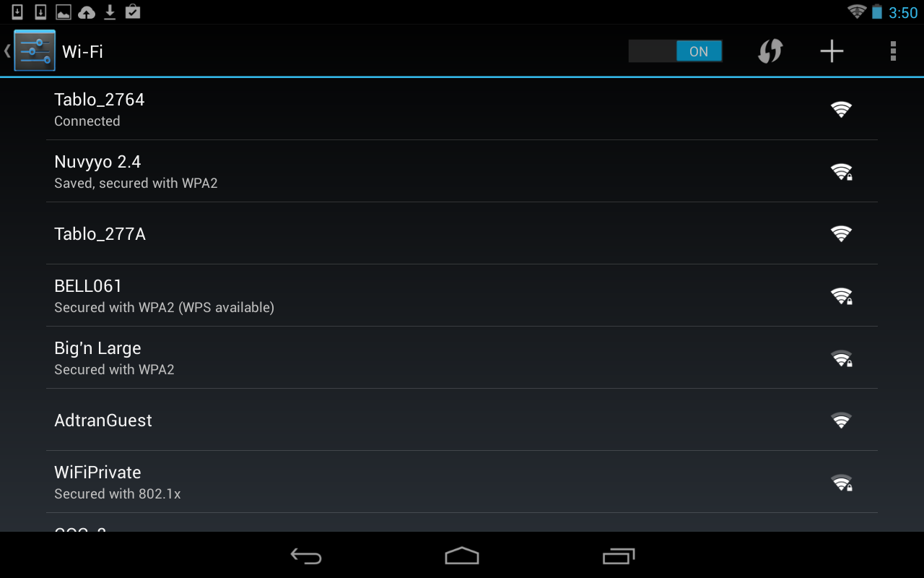
Task: Tap the Android back navigation button
Action: 306,556
